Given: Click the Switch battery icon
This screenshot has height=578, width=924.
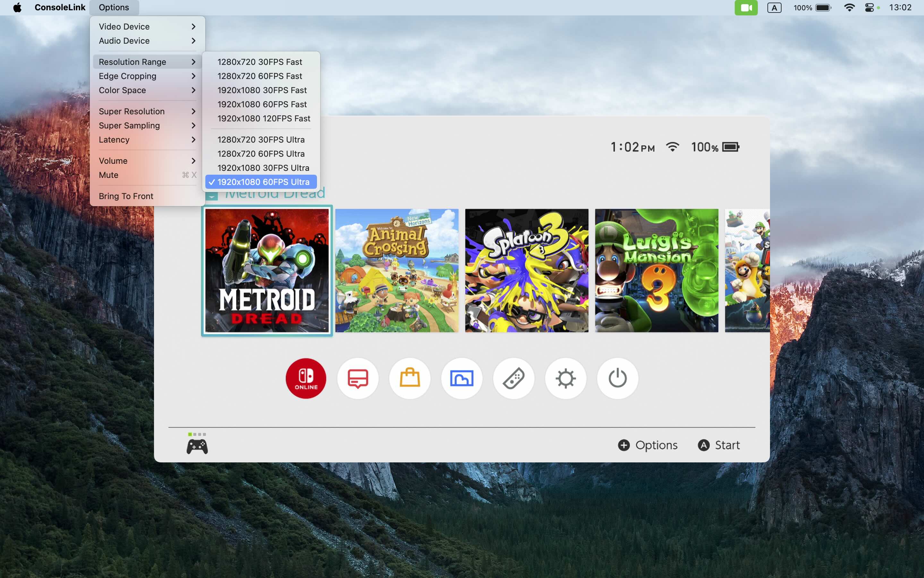Looking at the screenshot, I should click(x=731, y=147).
